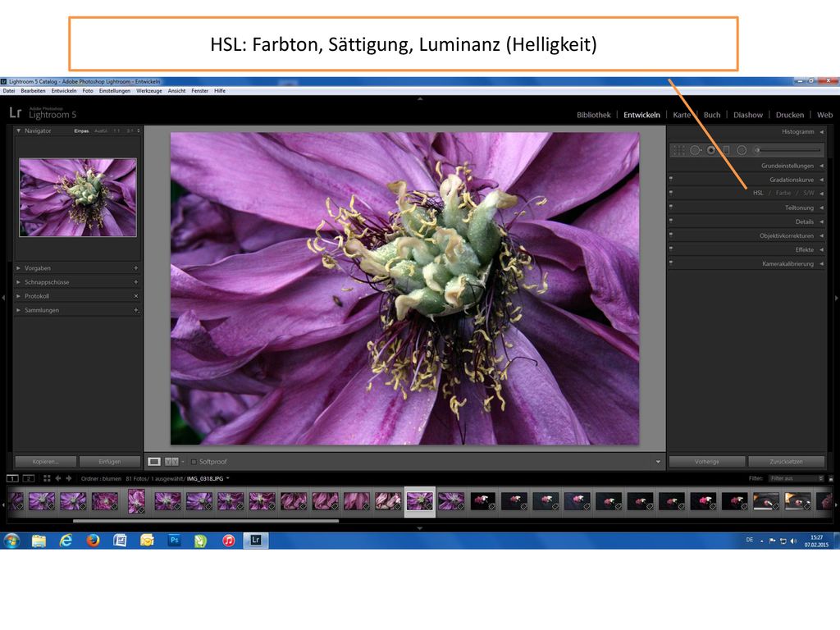Expand the Sammlungen panel triangle
This screenshot has height=630, width=840.
tap(19, 310)
